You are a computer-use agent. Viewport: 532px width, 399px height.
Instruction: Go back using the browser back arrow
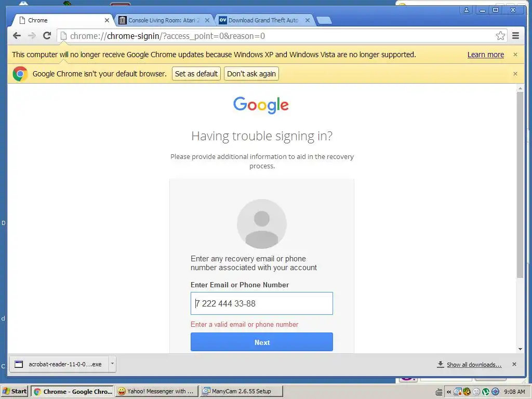(17, 36)
